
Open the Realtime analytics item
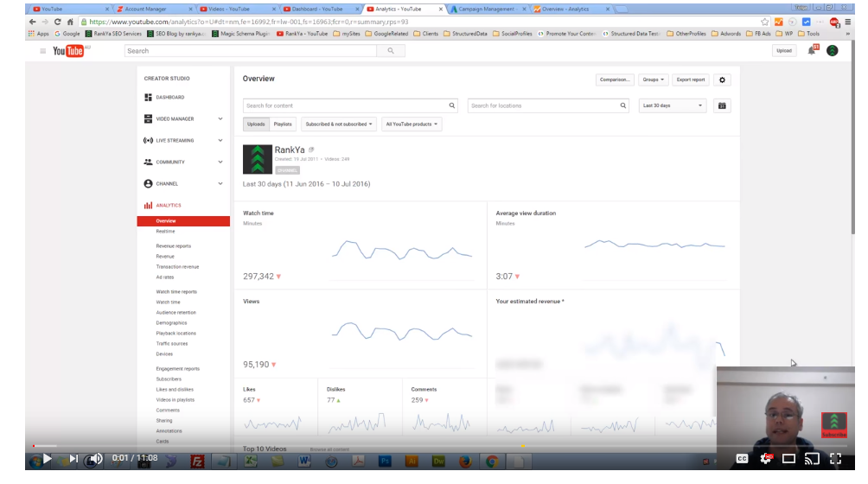point(165,232)
